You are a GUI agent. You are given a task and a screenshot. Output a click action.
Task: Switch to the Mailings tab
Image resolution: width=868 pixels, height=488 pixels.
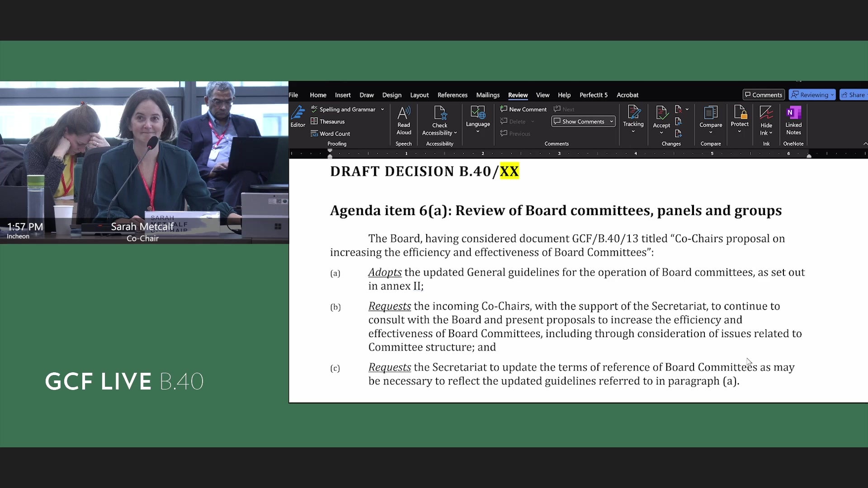488,95
